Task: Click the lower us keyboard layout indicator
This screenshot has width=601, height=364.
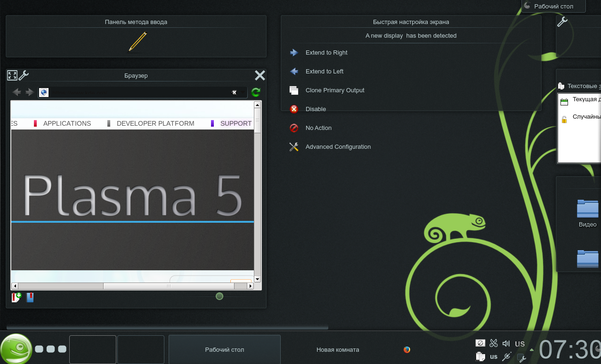Action: click(494, 356)
